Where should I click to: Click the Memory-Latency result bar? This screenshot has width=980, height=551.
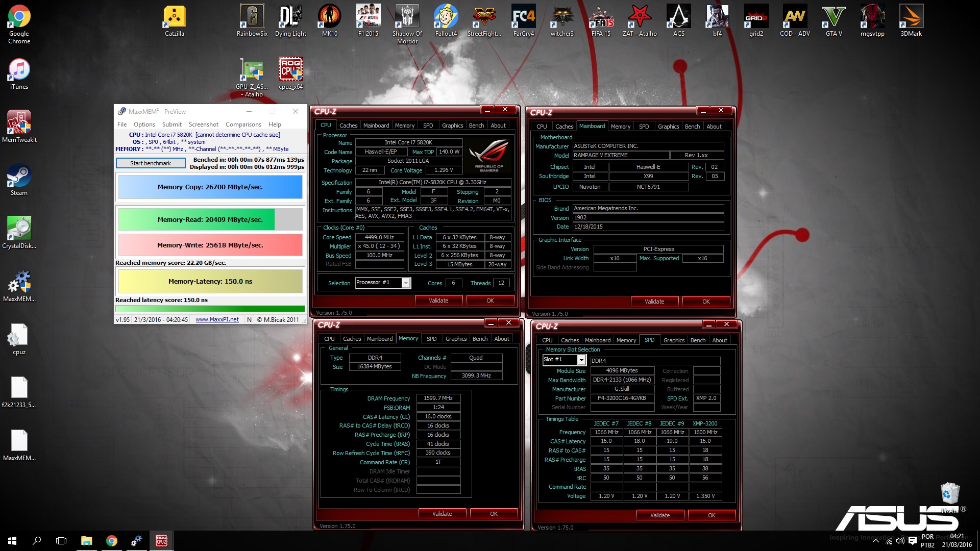click(x=210, y=281)
